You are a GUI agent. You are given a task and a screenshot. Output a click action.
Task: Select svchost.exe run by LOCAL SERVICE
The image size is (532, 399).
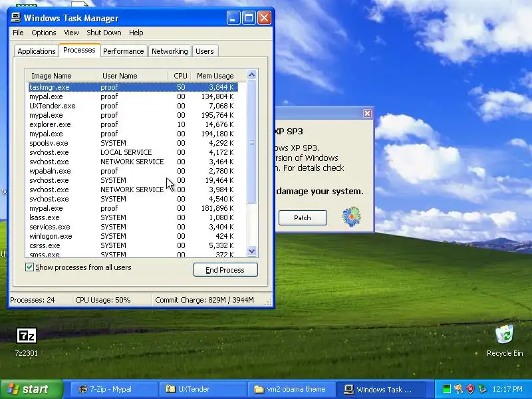click(x=133, y=152)
